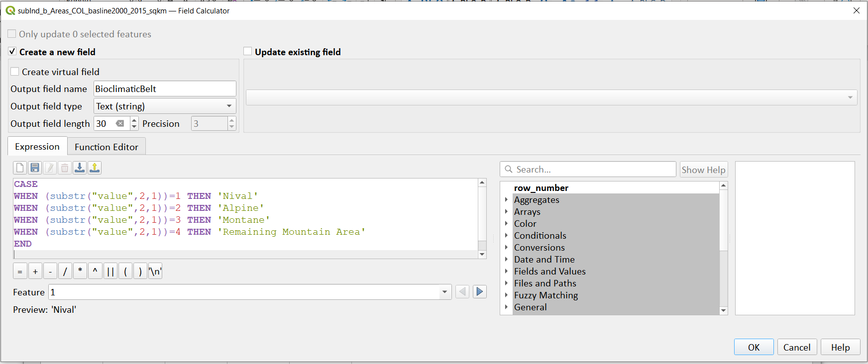This screenshot has width=868, height=364.
Task: Save expression using the floppy disk icon
Action: click(35, 168)
